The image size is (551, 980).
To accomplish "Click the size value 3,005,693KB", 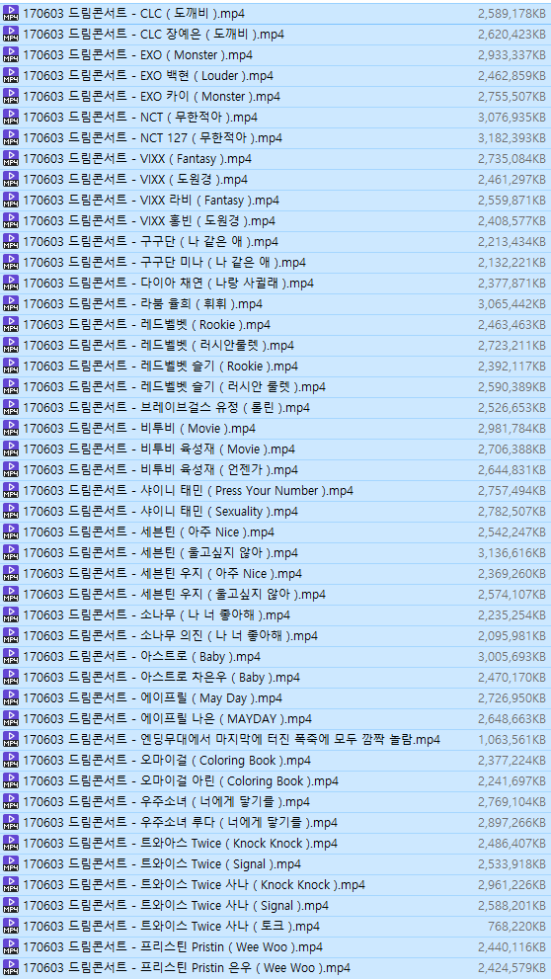I will [512, 656].
